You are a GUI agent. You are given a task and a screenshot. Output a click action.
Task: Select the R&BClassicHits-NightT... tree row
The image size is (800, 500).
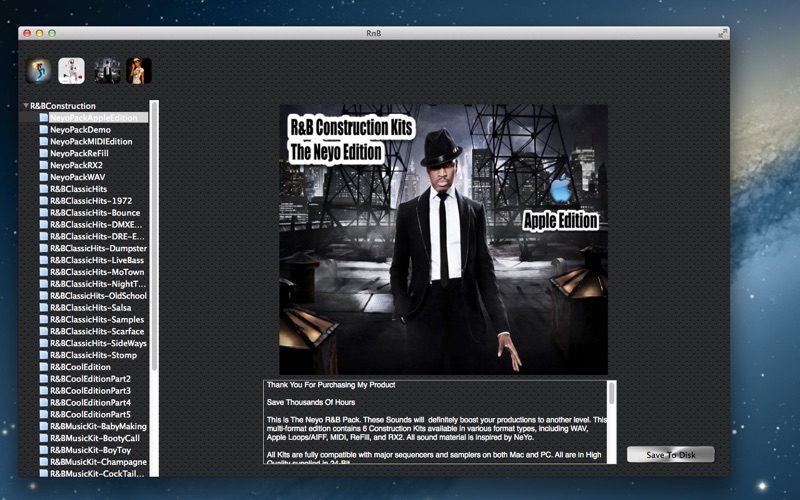pos(84,284)
